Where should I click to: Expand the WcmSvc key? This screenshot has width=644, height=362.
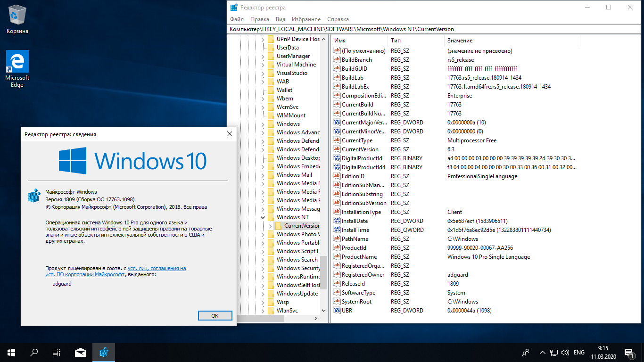tap(263, 107)
